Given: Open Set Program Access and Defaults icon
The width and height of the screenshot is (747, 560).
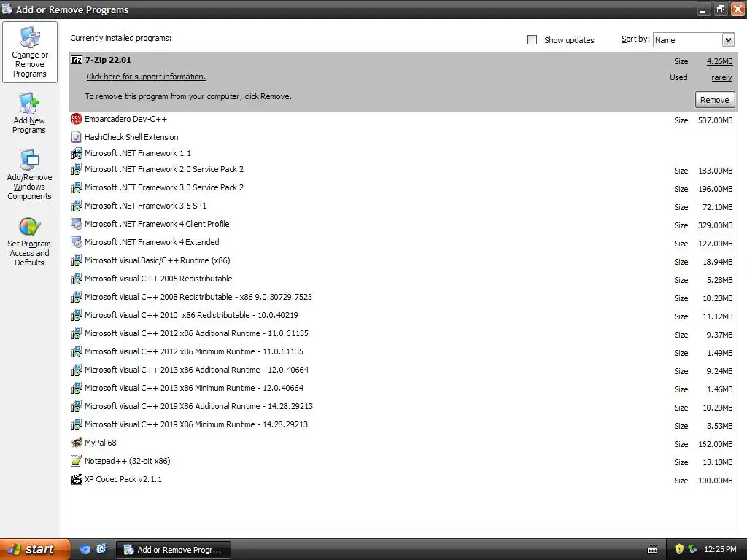Looking at the screenshot, I should click(x=29, y=227).
